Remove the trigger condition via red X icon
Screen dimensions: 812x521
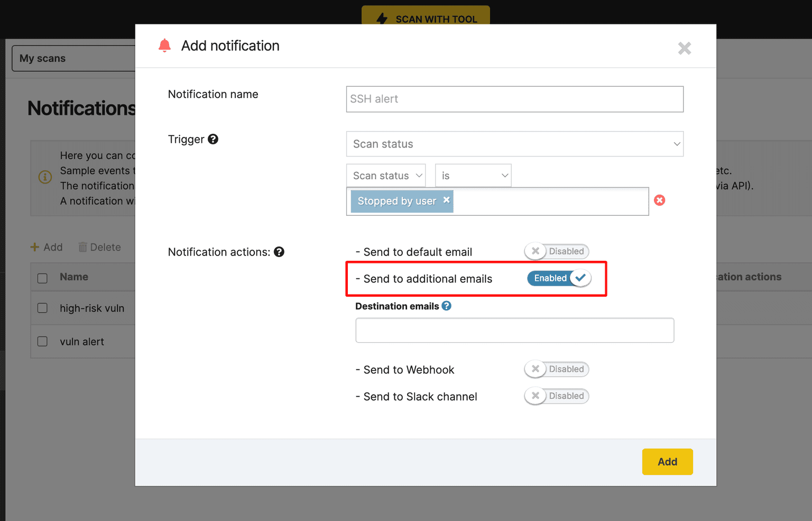(x=659, y=200)
